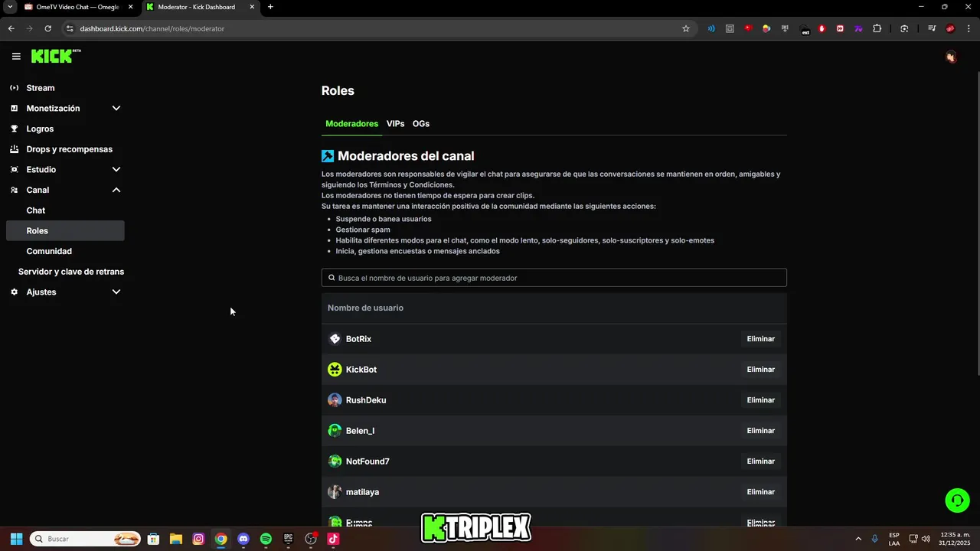The height and width of the screenshot is (551, 980).
Task: Remove matilaya as moderator
Action: click(x=760, y=492)
